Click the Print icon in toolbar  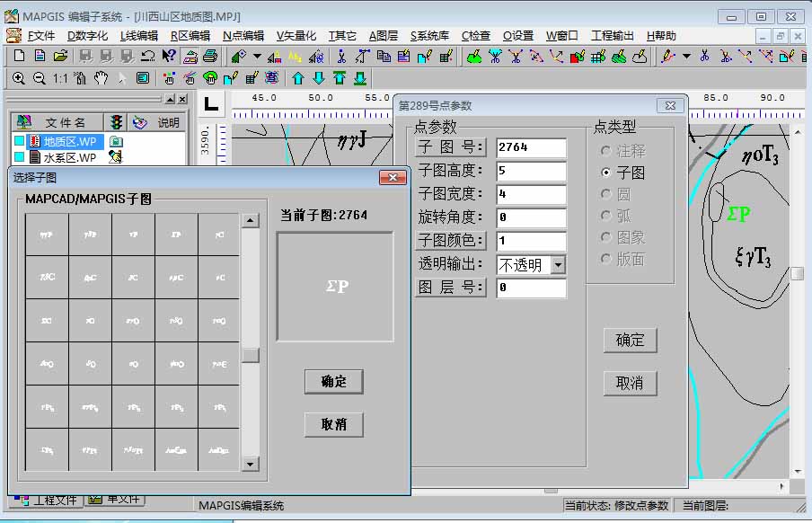coord(210,56)
